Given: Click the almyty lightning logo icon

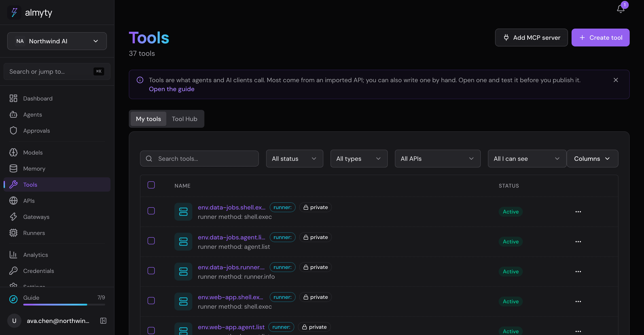Looking at the screenshot, I should click(x=15, y=12).
